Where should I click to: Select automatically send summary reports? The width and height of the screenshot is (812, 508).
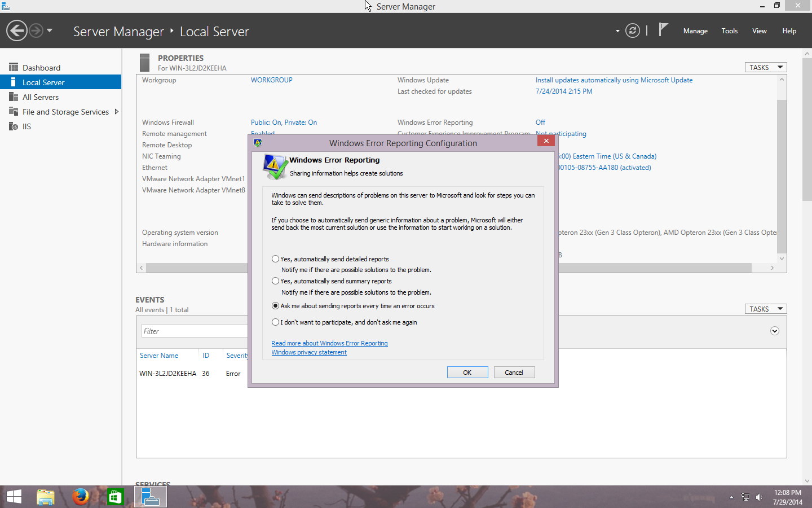click(x=275, y=281)
